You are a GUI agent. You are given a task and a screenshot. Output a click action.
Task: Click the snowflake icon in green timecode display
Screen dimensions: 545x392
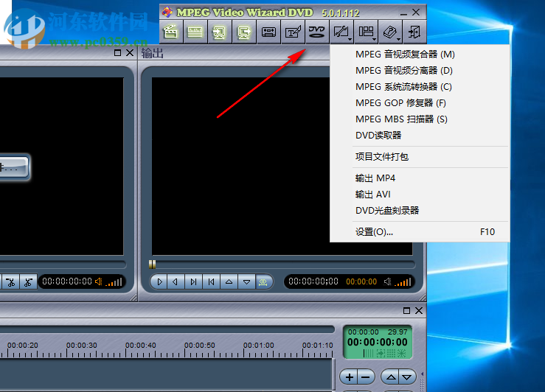pos(401,354)
